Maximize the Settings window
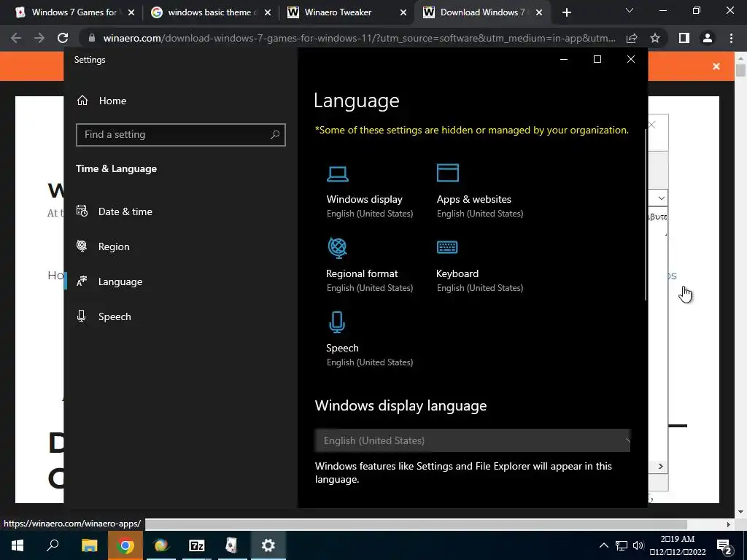The width and height of the screenshot is (747, 560). (x=597, y=59)
